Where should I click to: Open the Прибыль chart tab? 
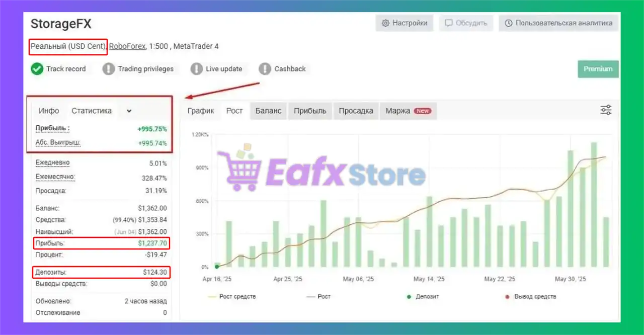click(x=310, y=111)
